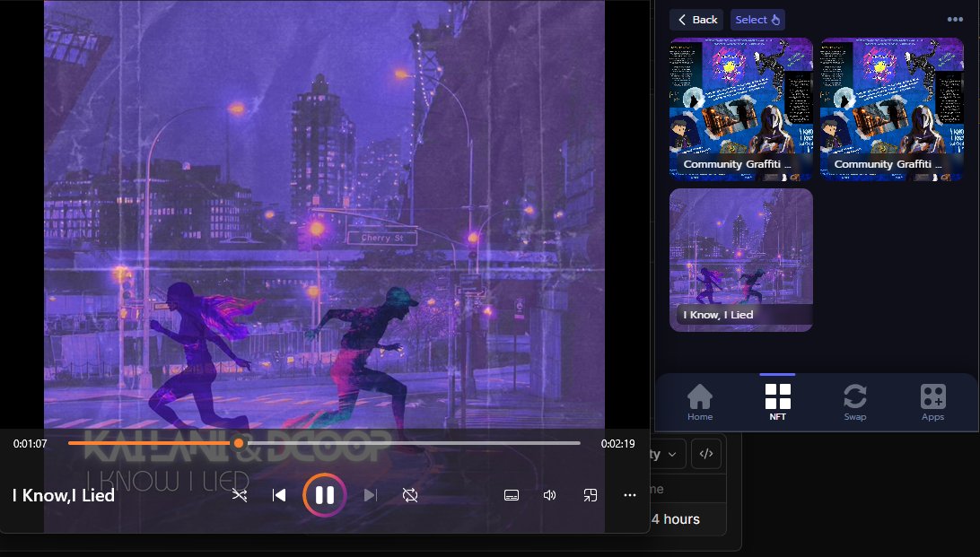This screenshot has height=557, width=980.
Task: Seek using the playback progress handle
Action: pos(238,443)
